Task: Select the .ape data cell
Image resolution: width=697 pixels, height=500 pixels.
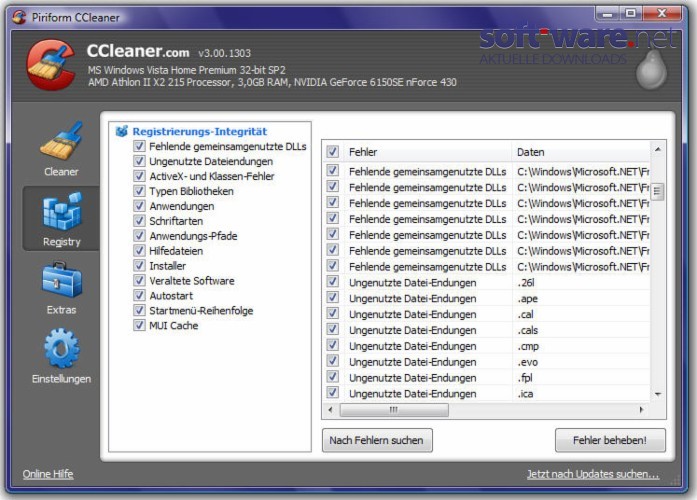Action: (528, 299)
